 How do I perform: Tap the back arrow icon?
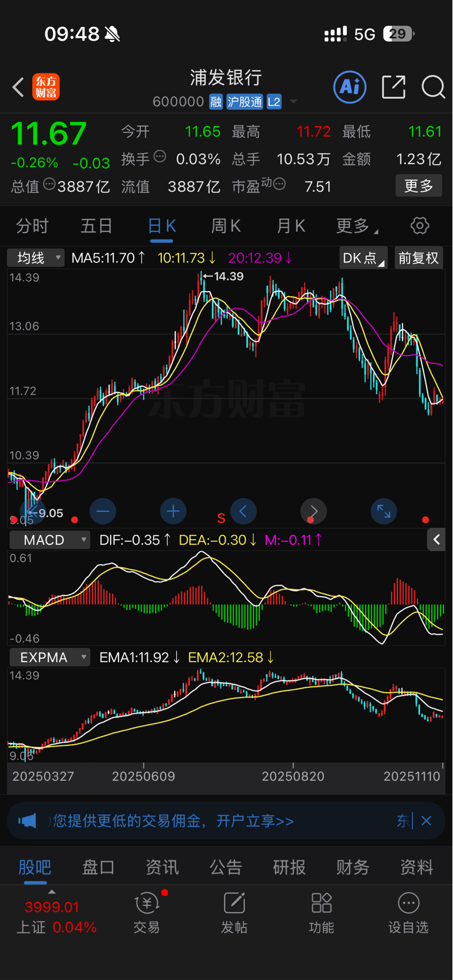pos(18,87)
